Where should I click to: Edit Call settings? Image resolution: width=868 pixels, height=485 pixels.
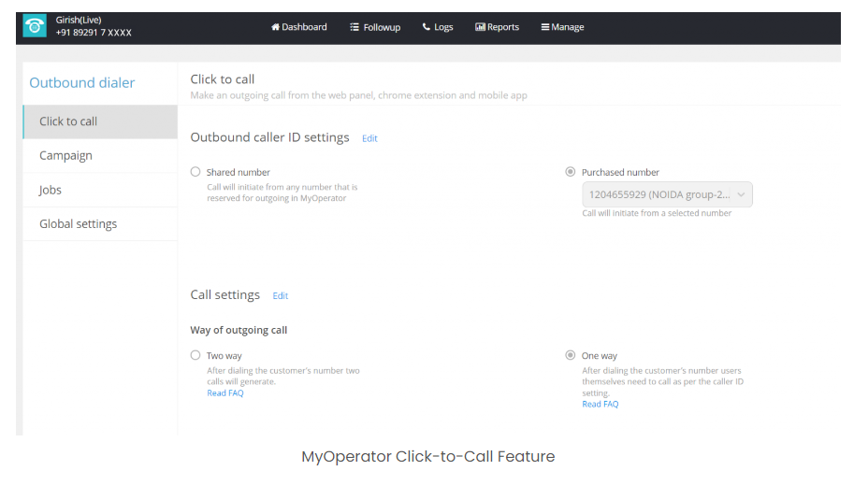point(280,296)
